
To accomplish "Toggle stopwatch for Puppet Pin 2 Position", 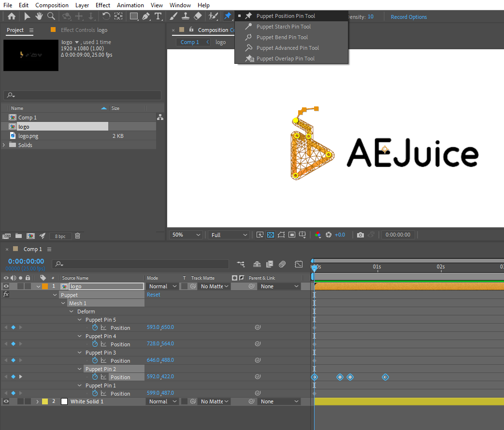I will point(95,377).
